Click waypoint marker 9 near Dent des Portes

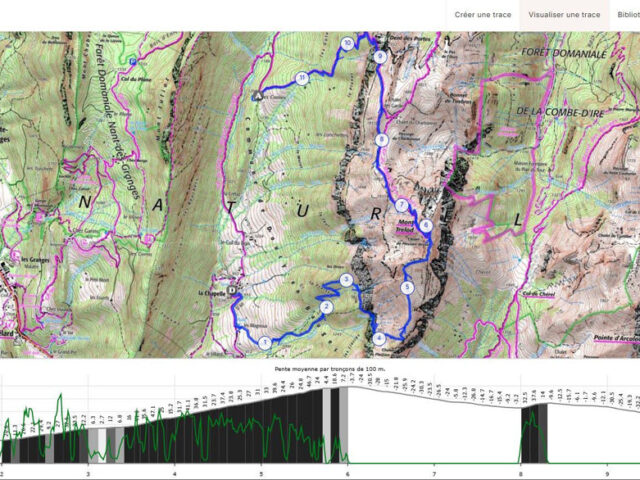click(x=380, y=58)
